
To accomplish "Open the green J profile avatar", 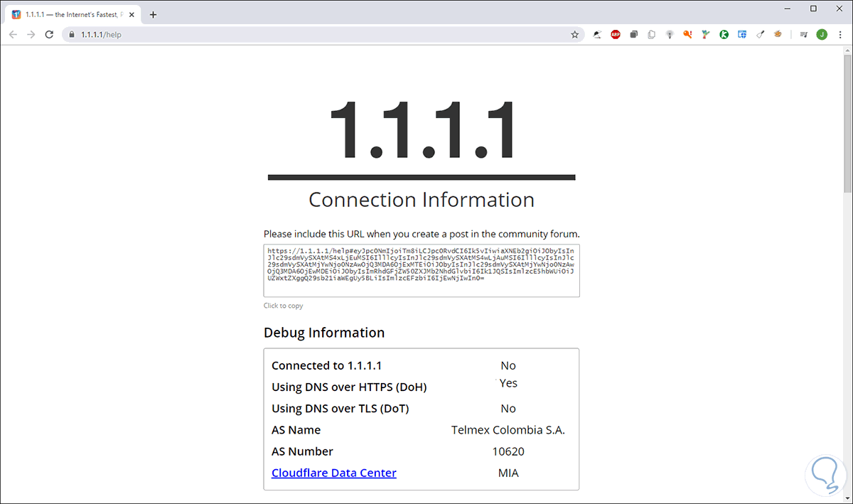I will [822, 34].
